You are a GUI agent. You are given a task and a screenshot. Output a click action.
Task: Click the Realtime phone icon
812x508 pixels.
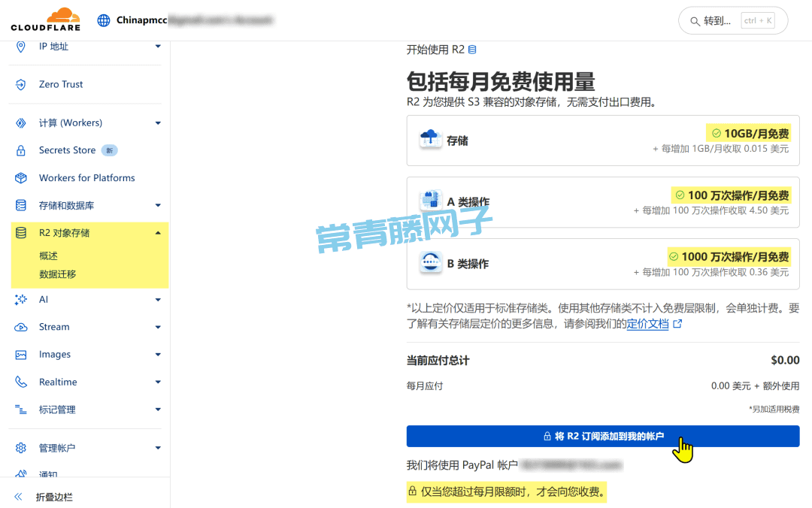point(21,383)
